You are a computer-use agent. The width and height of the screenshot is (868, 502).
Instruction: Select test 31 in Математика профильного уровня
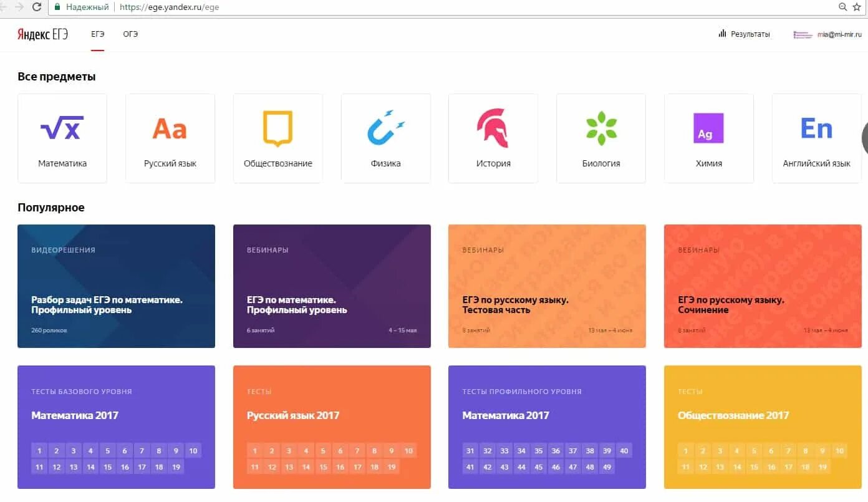[470, 451]
